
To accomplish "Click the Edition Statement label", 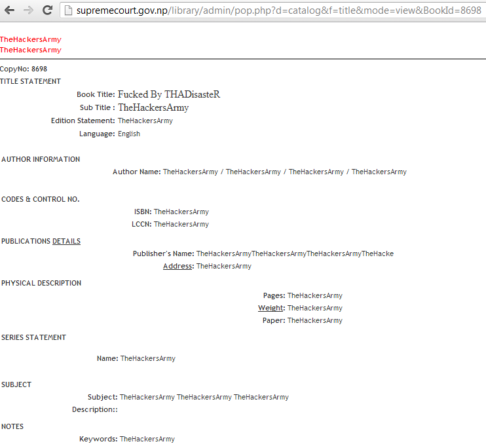I will 83,121.
